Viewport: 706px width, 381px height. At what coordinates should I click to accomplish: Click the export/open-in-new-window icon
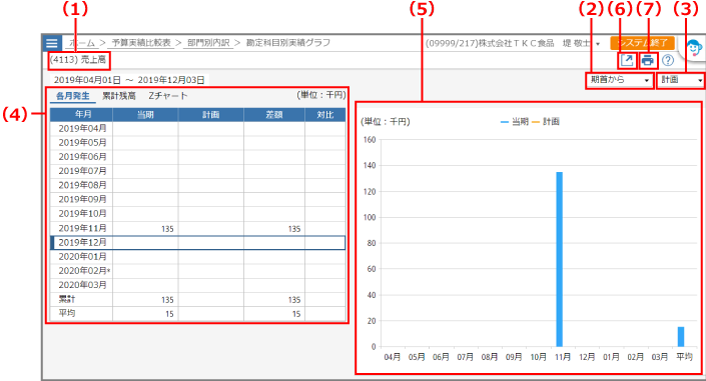(x=627, y=60)
